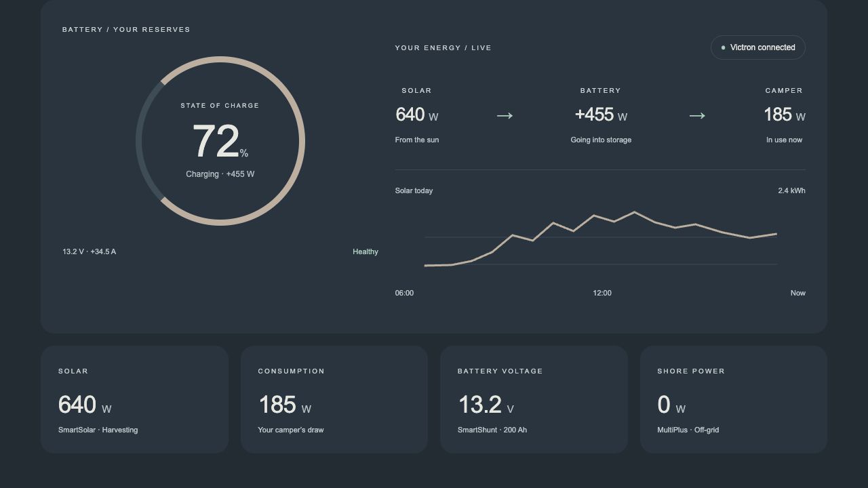Click the 'BATTERY / YOUR RESERVES' heading
Viewport: 868px width, 488px height.
[126, 30]
